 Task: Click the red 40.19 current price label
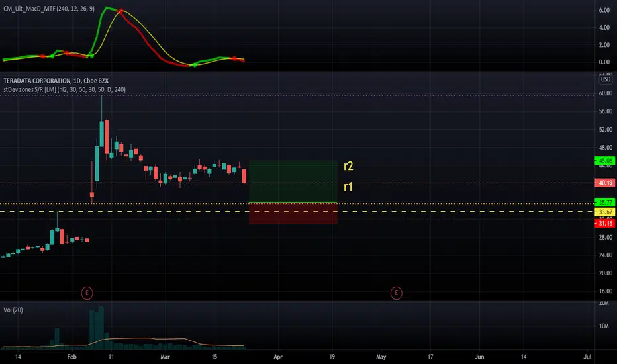point(605,183)
